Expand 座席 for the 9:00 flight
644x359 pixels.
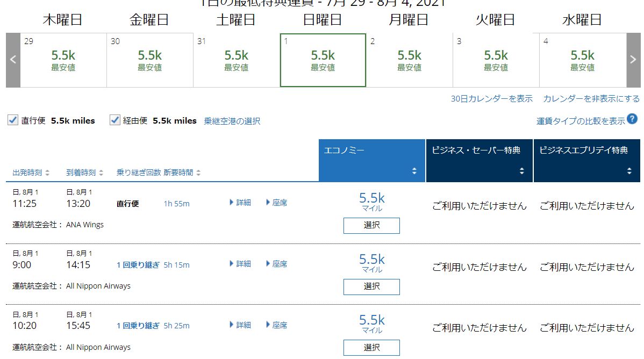point(277,264)
